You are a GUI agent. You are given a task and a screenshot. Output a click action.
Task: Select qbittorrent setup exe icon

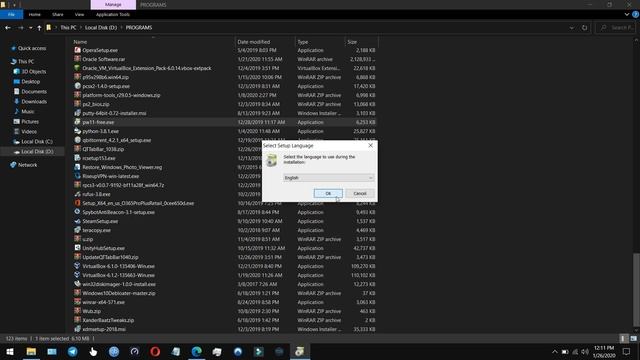point(77,140)
